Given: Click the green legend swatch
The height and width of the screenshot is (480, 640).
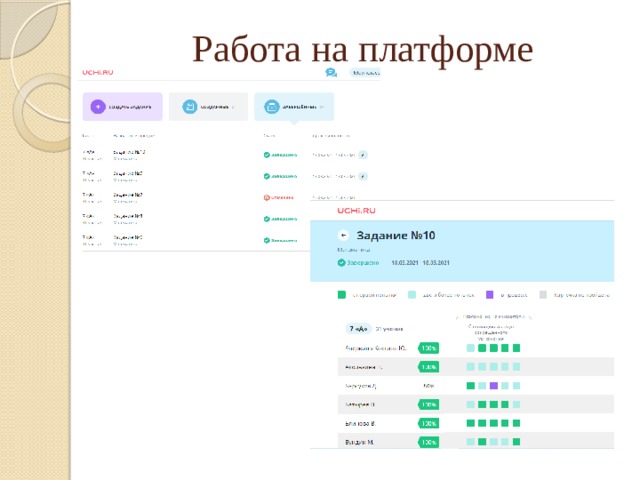Looking at the screenshot, I should [342, 295].
